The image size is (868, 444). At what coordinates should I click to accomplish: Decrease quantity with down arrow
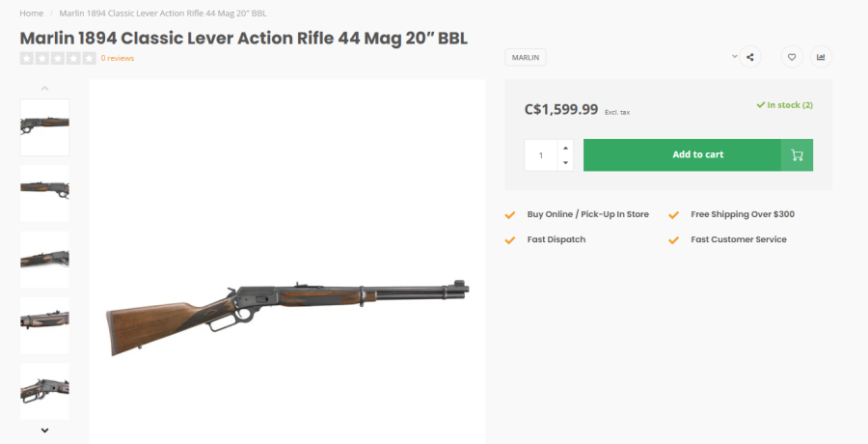click(564, 162)
